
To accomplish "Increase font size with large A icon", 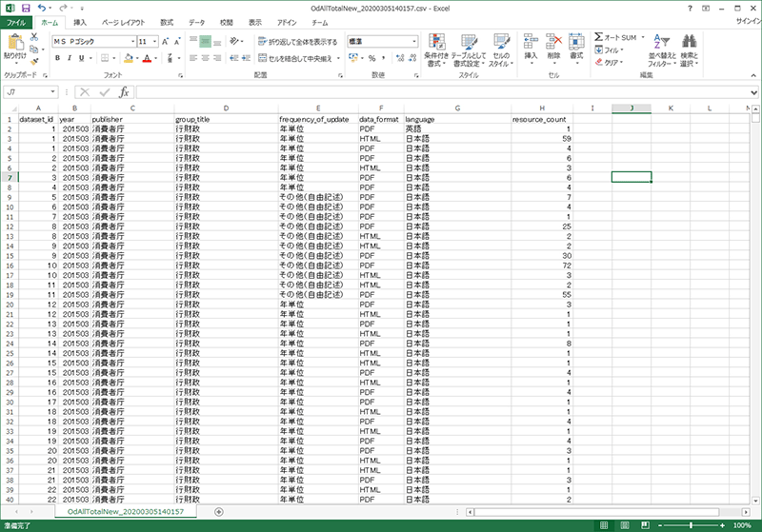I will [x=165, y=42].
